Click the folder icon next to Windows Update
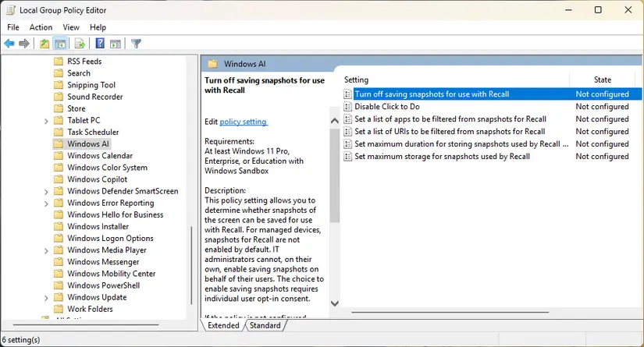This screenshot has height=347, width=644. coord(59,297)
